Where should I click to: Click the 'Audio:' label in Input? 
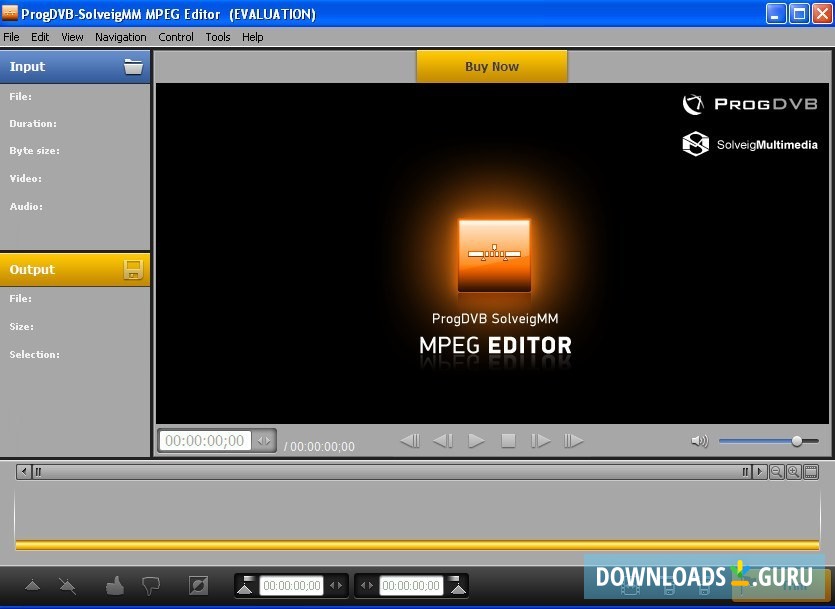pos(26,206)
